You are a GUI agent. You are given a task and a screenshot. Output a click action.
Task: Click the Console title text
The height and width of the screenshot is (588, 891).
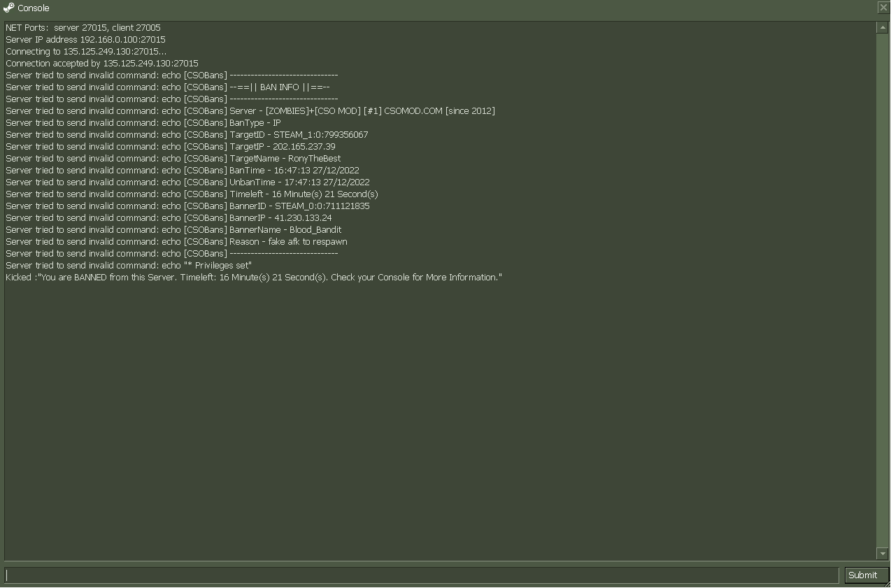click(x=33, y=8)
